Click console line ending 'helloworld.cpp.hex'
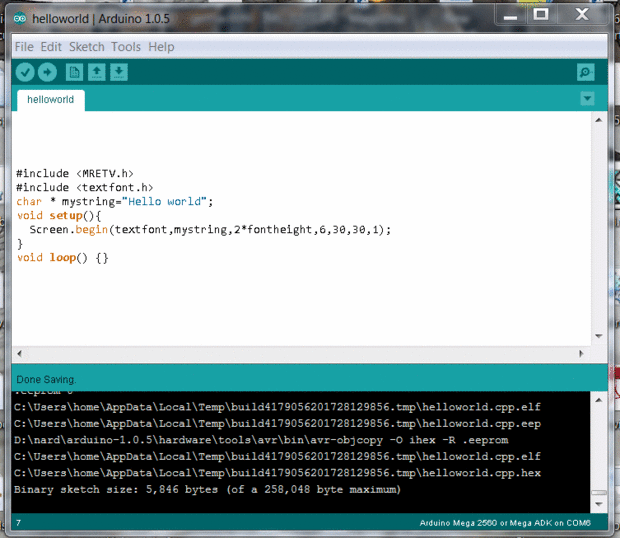This screenshot has height=538, width=620. click(277, 473)
